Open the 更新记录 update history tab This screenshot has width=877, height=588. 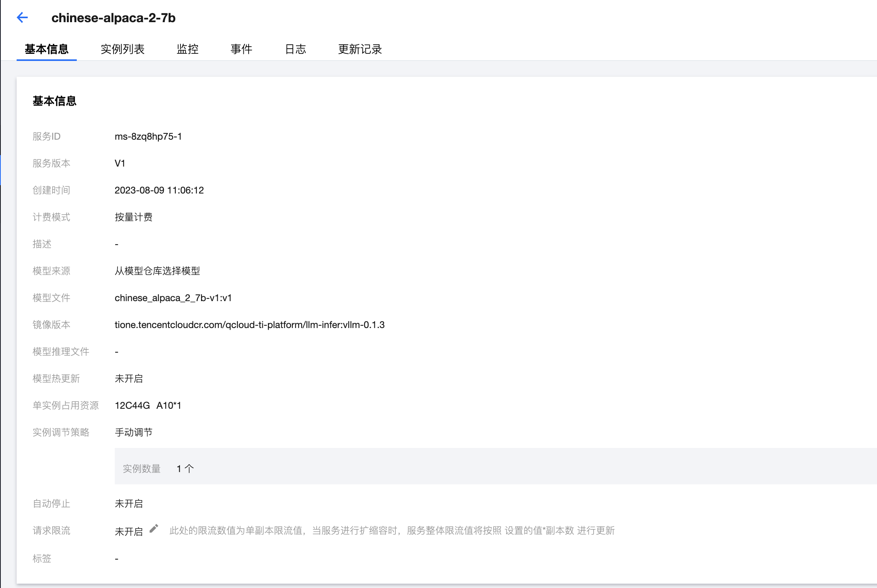coord(360,49)
